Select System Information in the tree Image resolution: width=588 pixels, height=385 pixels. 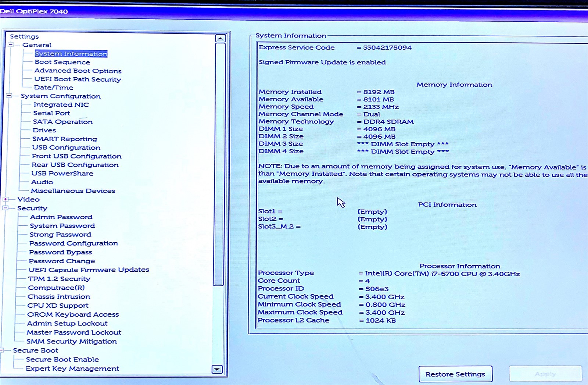[71, 54]
